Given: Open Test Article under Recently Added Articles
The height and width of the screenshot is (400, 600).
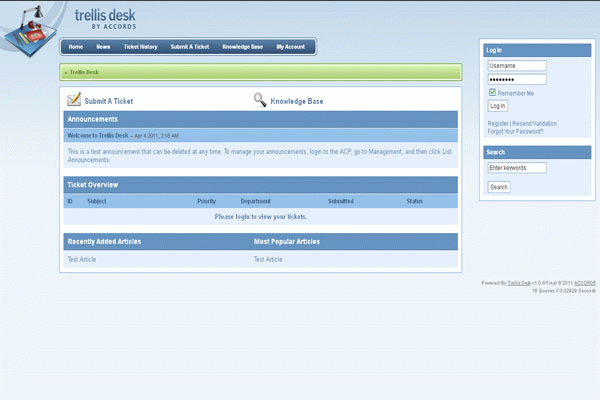Looking at the screenshot, I should [x=82, y=260].
